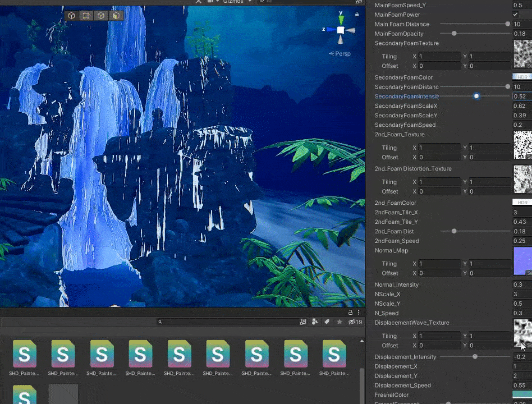Open the Project panel three-dot options menu
532x404 pixels.
tap(359, 313)
